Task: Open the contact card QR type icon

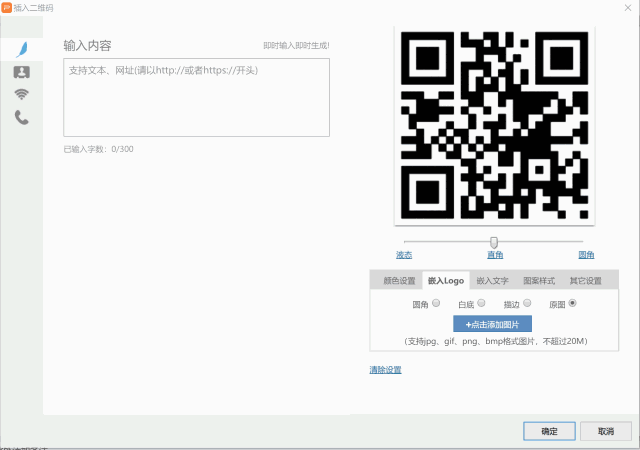Action: point(22,72)
